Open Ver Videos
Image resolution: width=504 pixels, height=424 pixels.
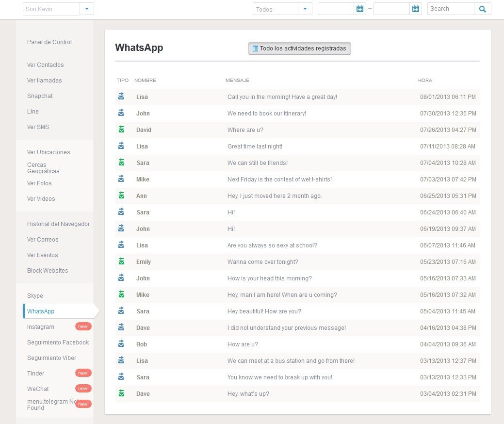coord(41,199)
